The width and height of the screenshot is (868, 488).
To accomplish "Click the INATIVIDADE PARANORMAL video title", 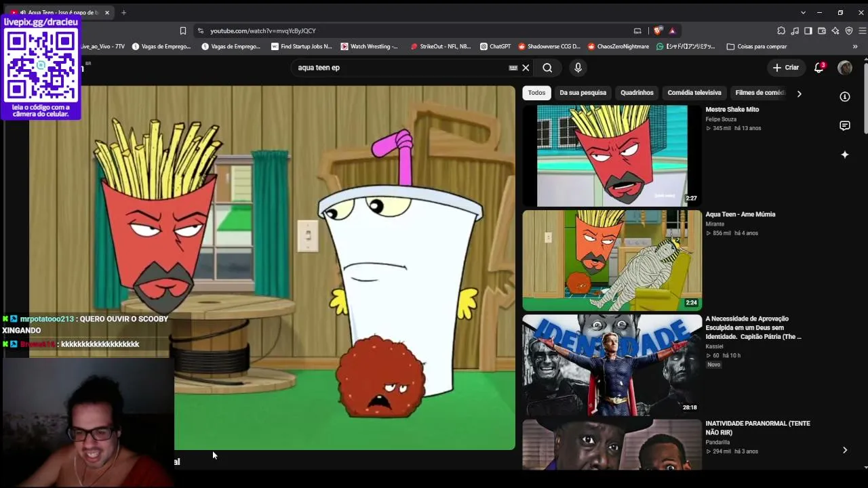I will click(x=757, y=428).
